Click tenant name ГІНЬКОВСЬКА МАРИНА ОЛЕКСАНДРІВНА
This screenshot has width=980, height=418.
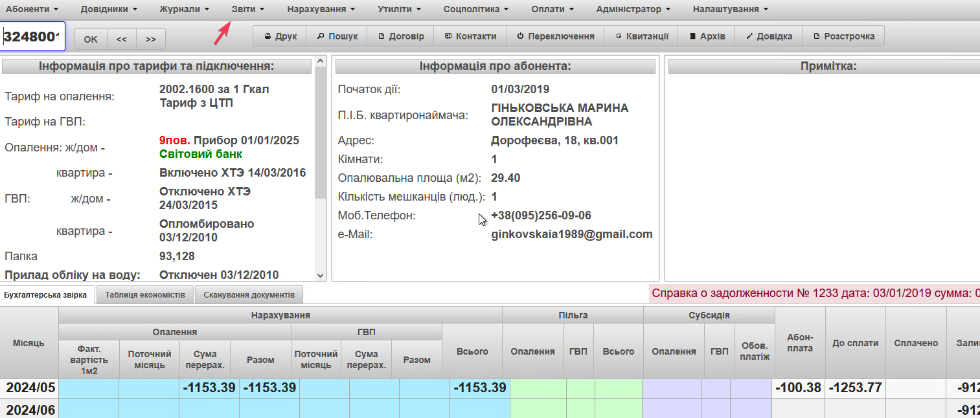click(x=560, y=115)
